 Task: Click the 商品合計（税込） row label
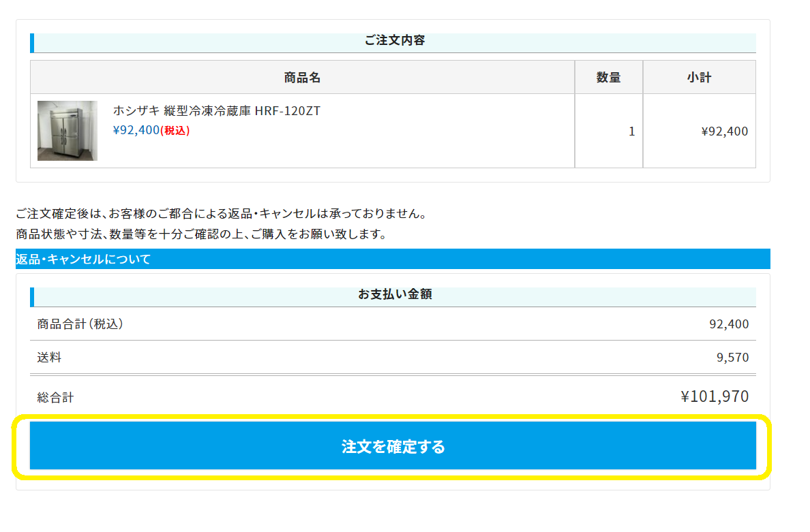click(80, 324)
